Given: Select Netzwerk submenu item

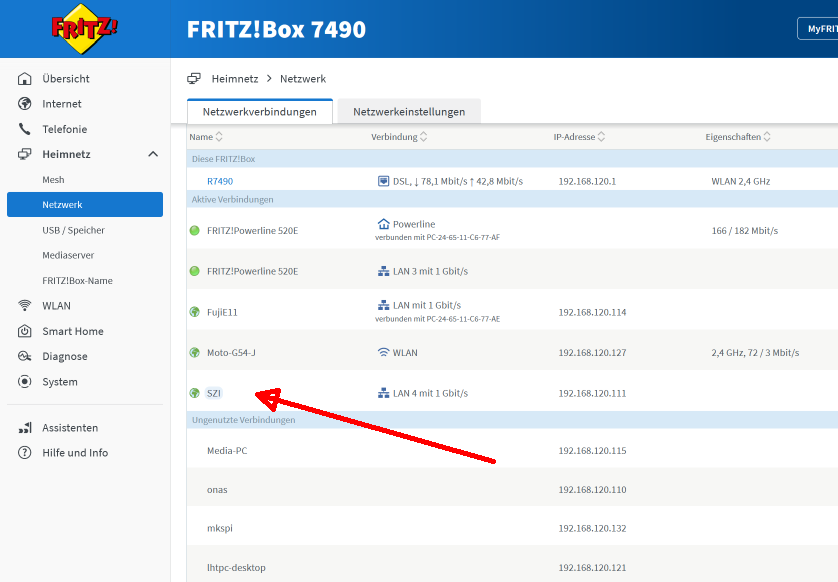Looking at the screenshot, I should (x=85, y=205).
